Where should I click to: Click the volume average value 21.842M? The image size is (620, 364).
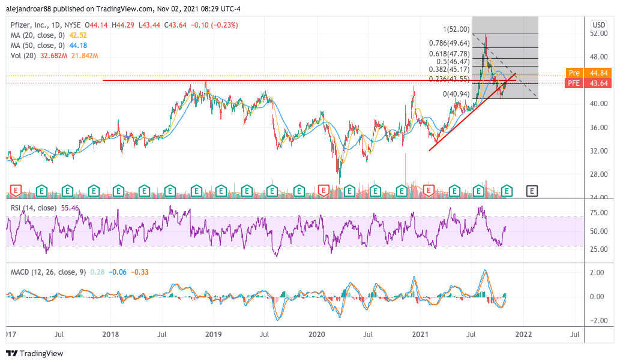pos(85,56)
